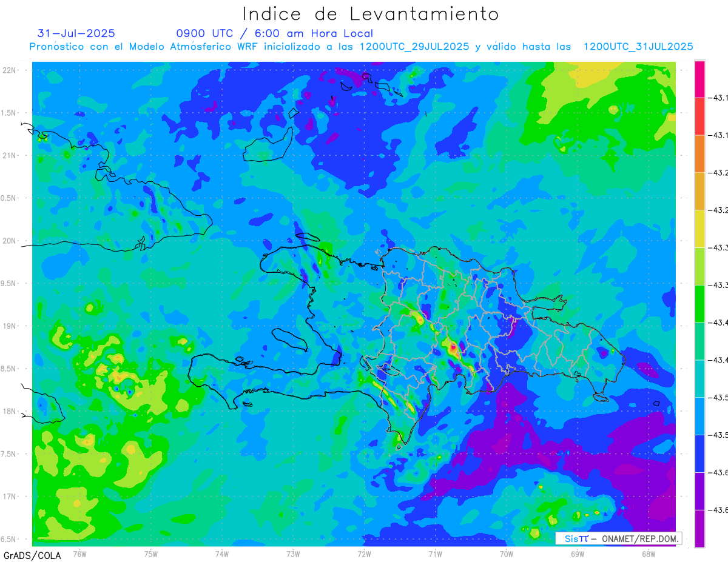Image resolution: width=728 pixels, height=562 pixels.
Task: Click the date label "31-Jul-2025"
Action: tap(76, 33)
